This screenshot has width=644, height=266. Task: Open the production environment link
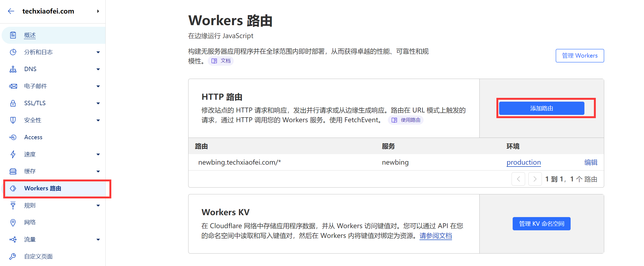click(524, 162)
